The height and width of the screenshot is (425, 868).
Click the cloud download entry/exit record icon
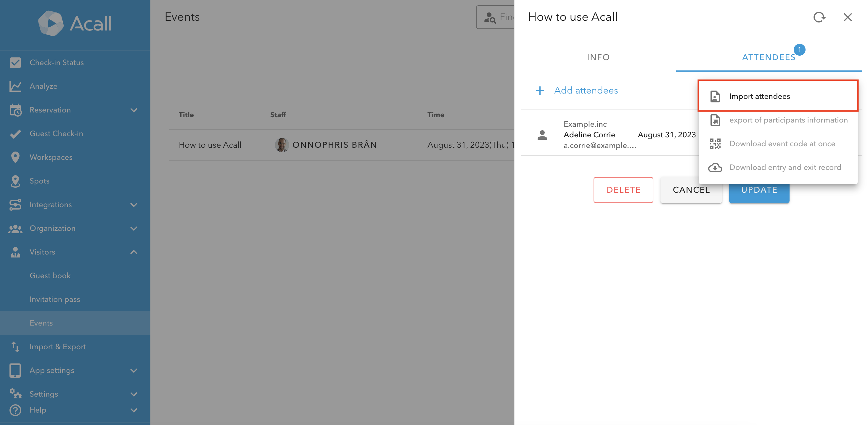715,168
